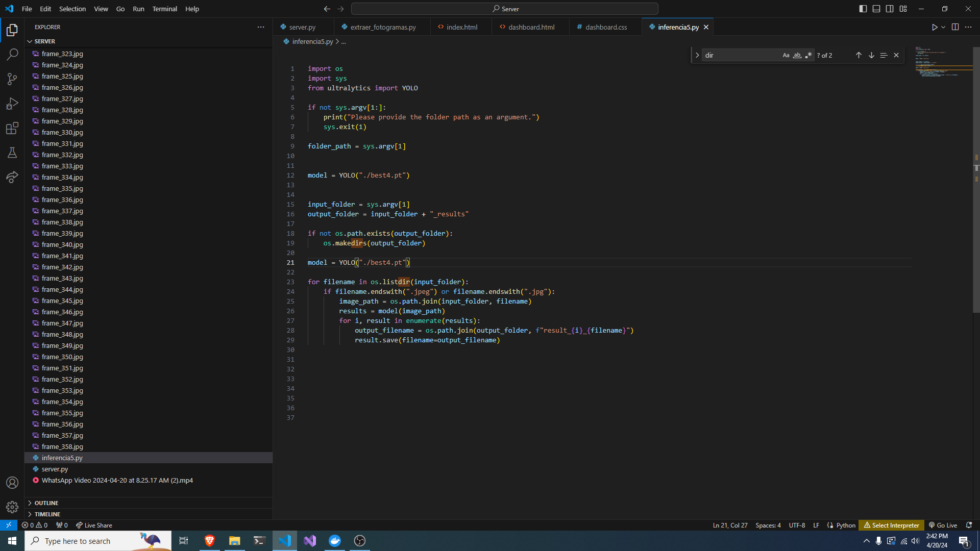Toggle Use Regular Expression in find widget
Viewport: 980px width, 551px height.
tap(808, 55)
